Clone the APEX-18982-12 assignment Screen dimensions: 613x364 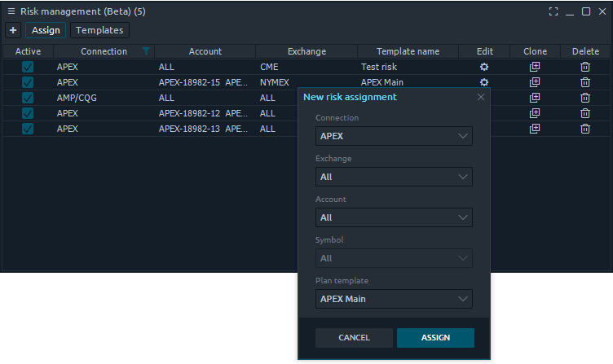pyautogui.click(x=535, y=113)
